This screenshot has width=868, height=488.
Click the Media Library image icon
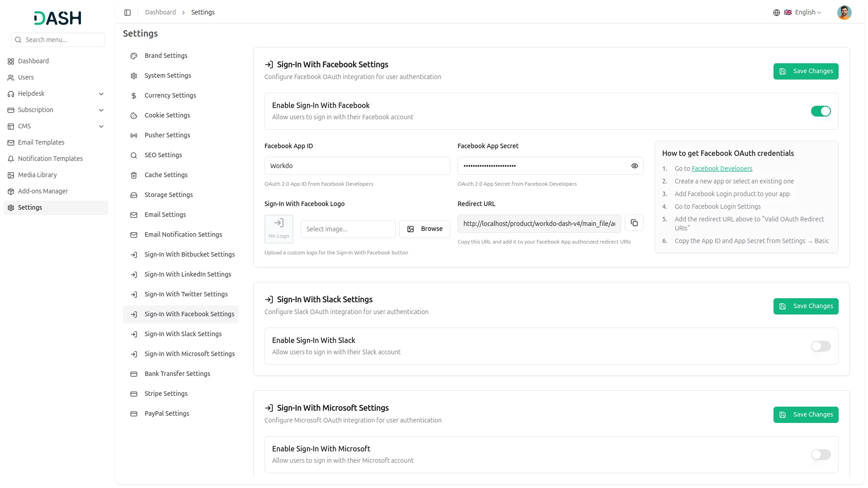(x=11, y=175)
